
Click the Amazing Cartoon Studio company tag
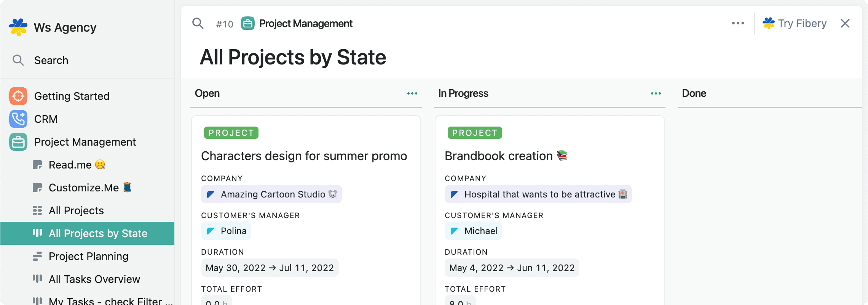[x=271, y=194]
